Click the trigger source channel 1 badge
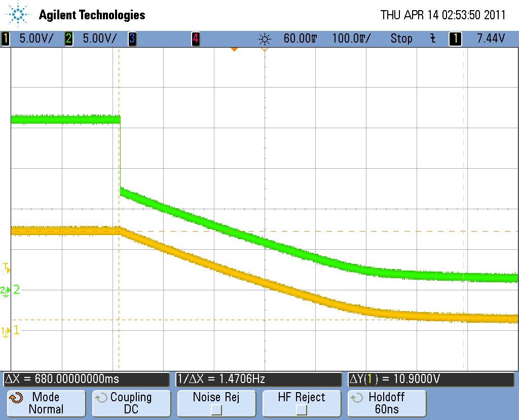 [455, 39]
